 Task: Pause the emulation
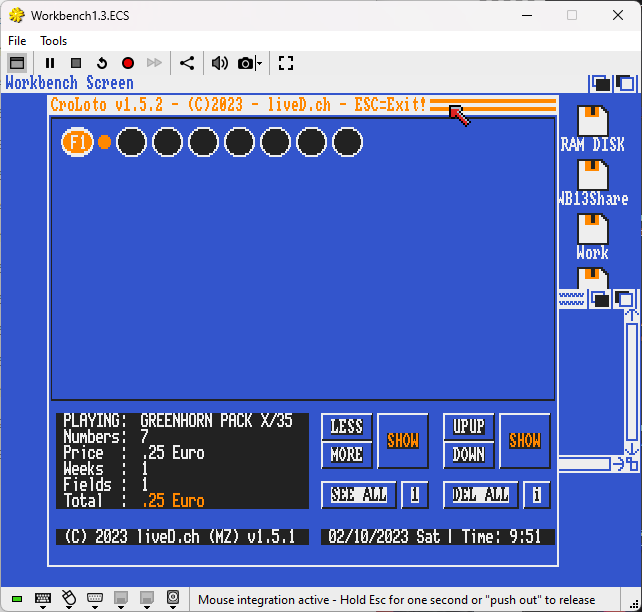[50, 63]
